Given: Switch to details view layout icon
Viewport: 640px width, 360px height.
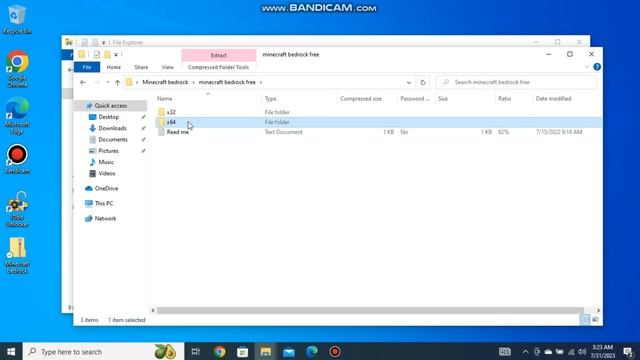Looking at the screenshot, I should pyautogui.click(x=585, y=320).
